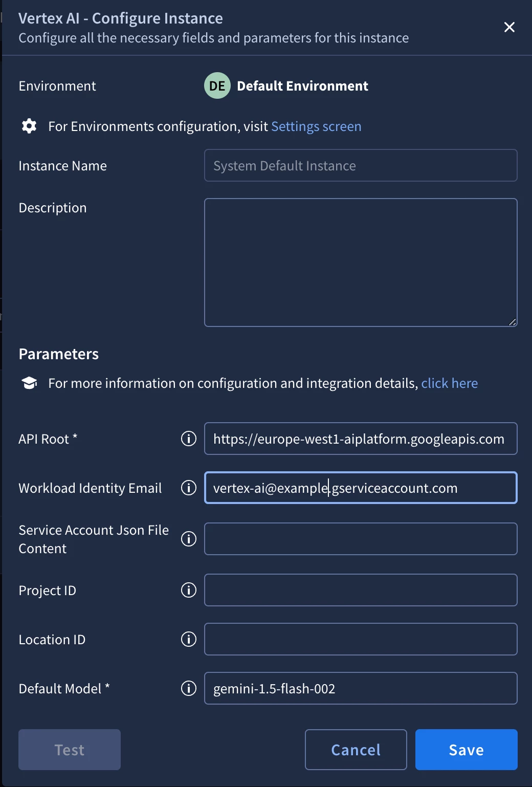Close the Configure Instance dialog
The width and height of the screenshot is (532, 787).
(509, 27)
